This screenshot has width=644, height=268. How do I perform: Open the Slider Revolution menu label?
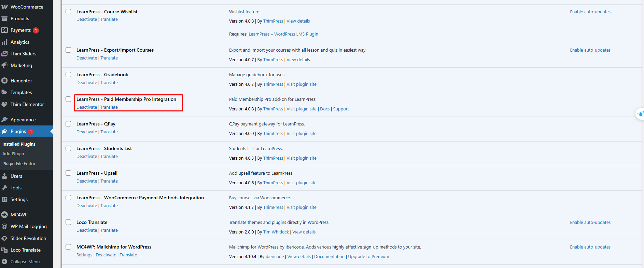(28, 238)
